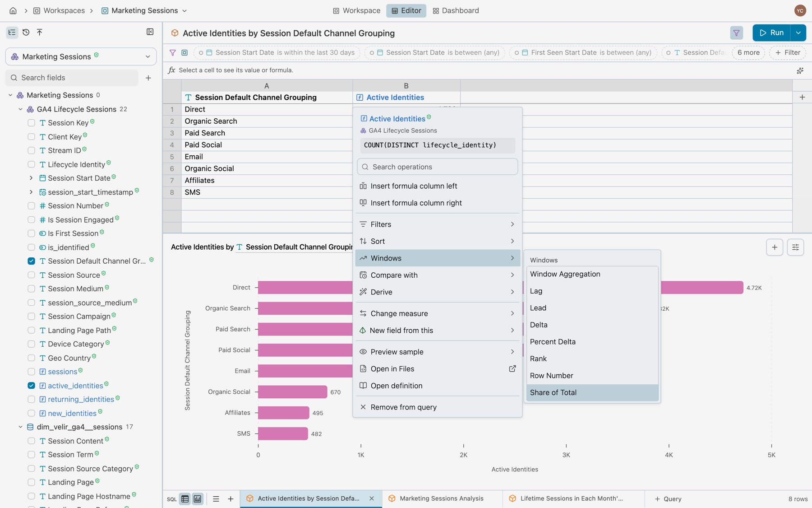Add a column with plus icon in grid

pyautogui.click(x=802, y=97)
